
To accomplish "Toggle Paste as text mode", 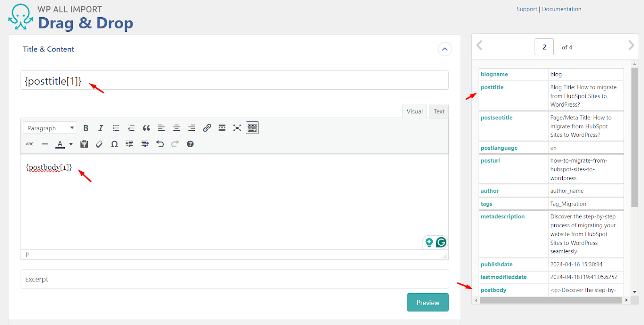I will tap(84, 144).
